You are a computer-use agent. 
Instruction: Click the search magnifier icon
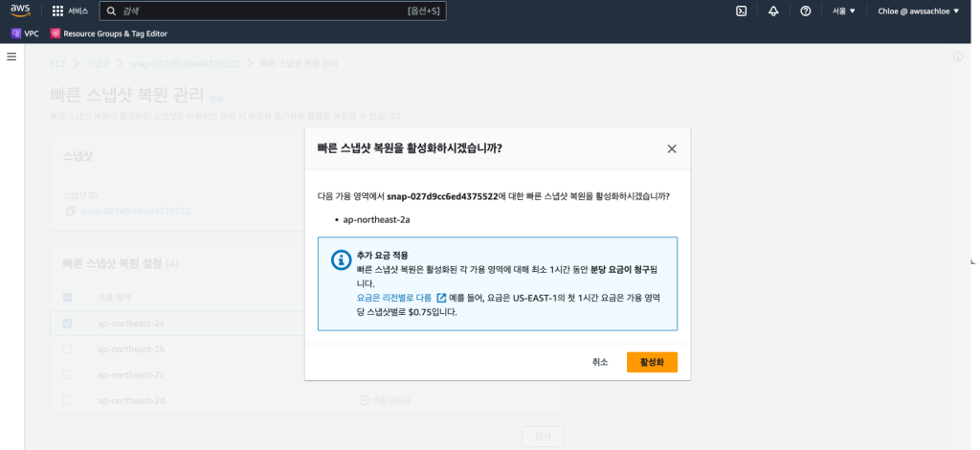[x=111, y=11]
